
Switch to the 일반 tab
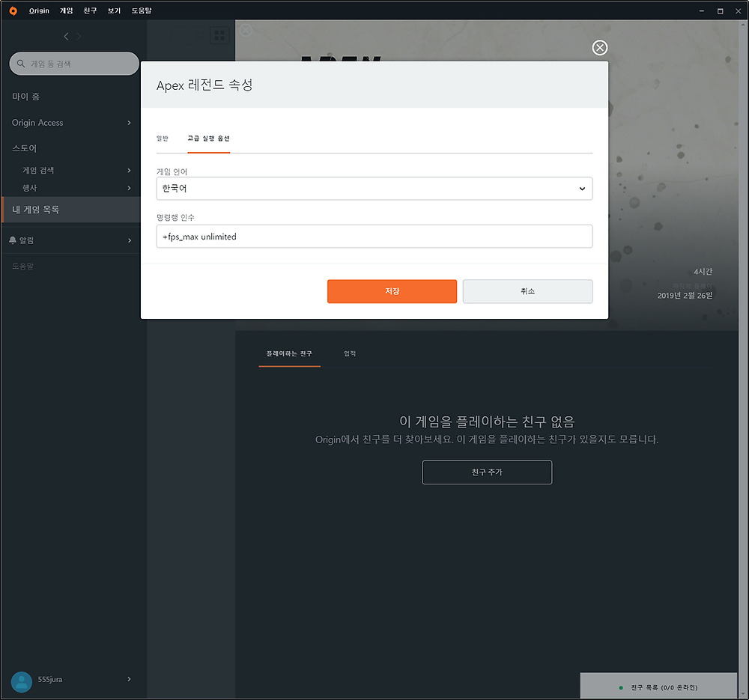pyautogui.click(x=163, y=139)
